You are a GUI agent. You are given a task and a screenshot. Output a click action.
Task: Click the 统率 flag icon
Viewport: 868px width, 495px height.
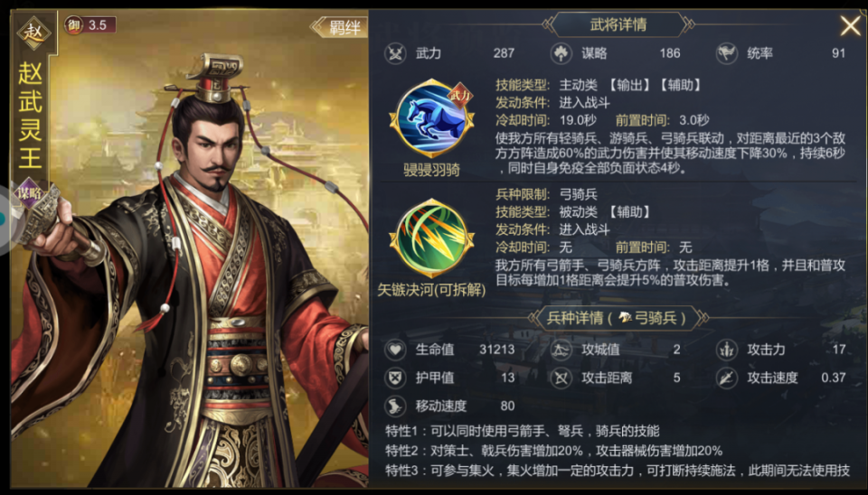[727, 53]
